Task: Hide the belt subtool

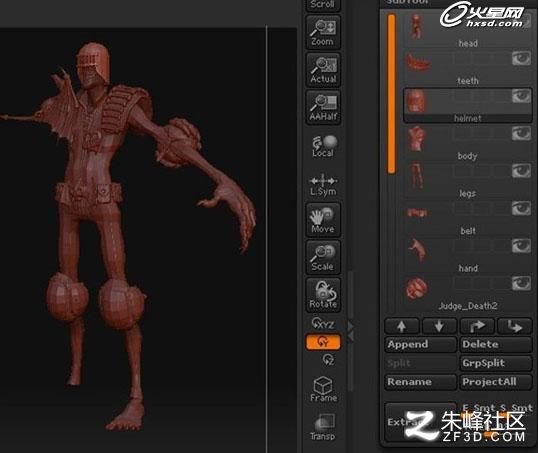Action: click(521, 208)
